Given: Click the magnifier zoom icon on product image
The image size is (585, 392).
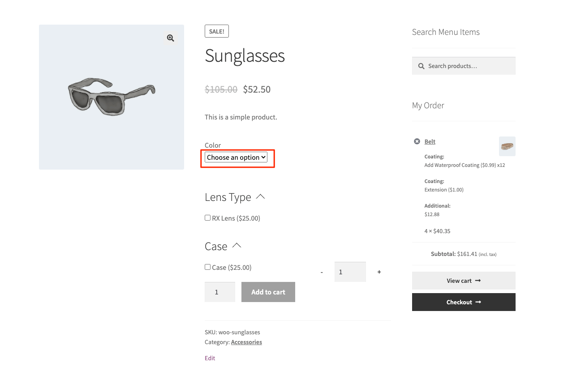Looking at the screenshot, I should coord(170,38).
